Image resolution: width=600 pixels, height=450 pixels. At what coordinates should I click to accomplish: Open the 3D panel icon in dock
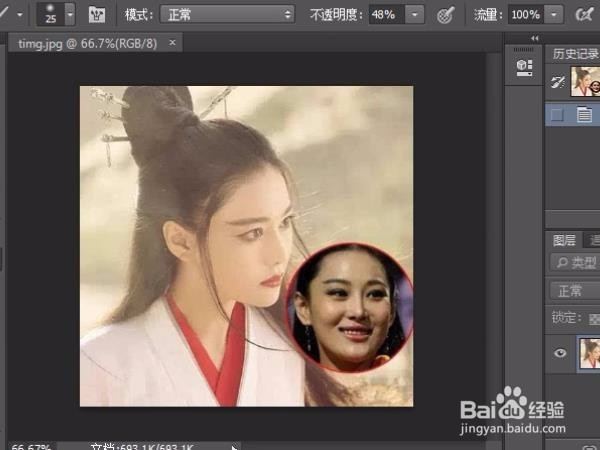pos(524,68)
